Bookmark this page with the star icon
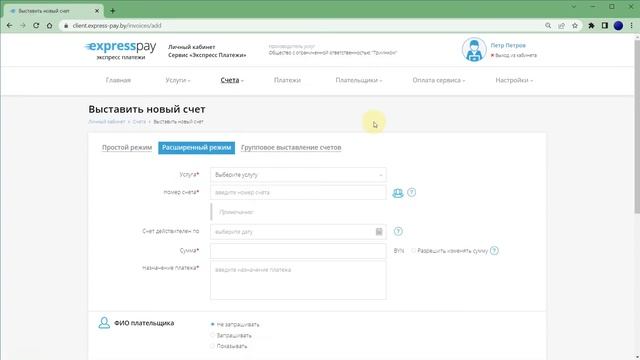 click(x=575, y=25)
